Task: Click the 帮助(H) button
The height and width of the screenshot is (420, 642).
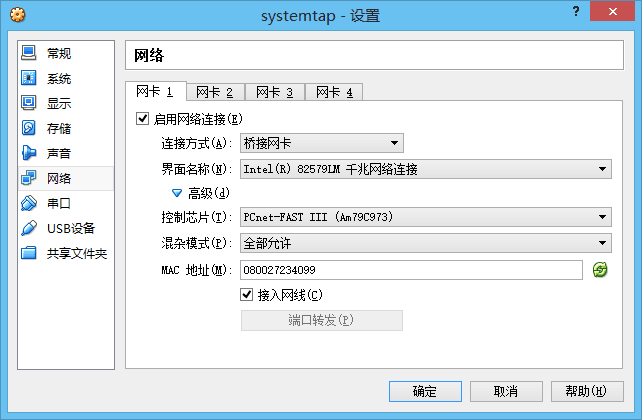Action: [588, 392]
